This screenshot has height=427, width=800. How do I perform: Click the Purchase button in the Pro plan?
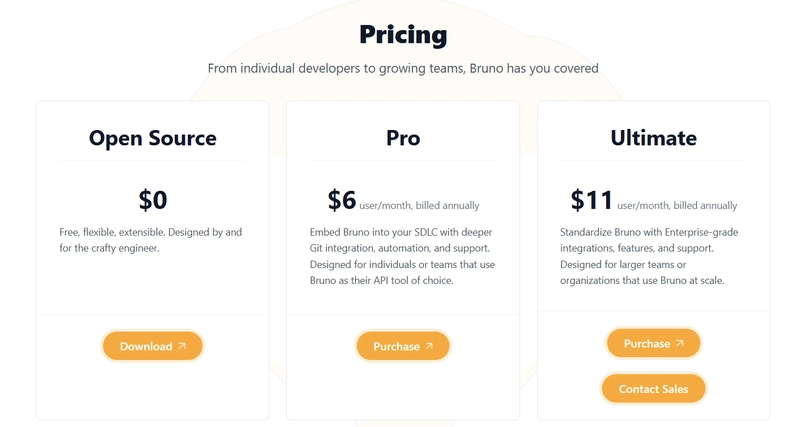(403, 346)
